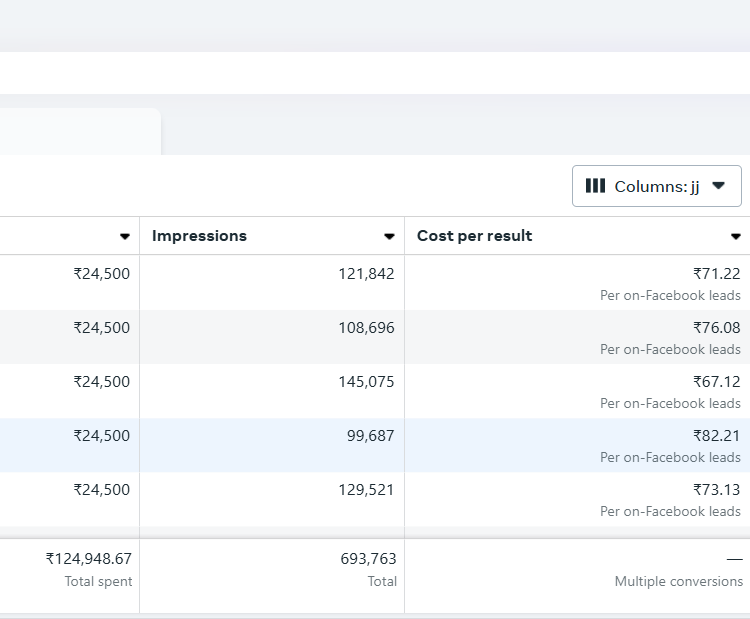Click total impressions 693,763
The height and width of the screenshot is (619, 750).
click(x=368, y=559)
